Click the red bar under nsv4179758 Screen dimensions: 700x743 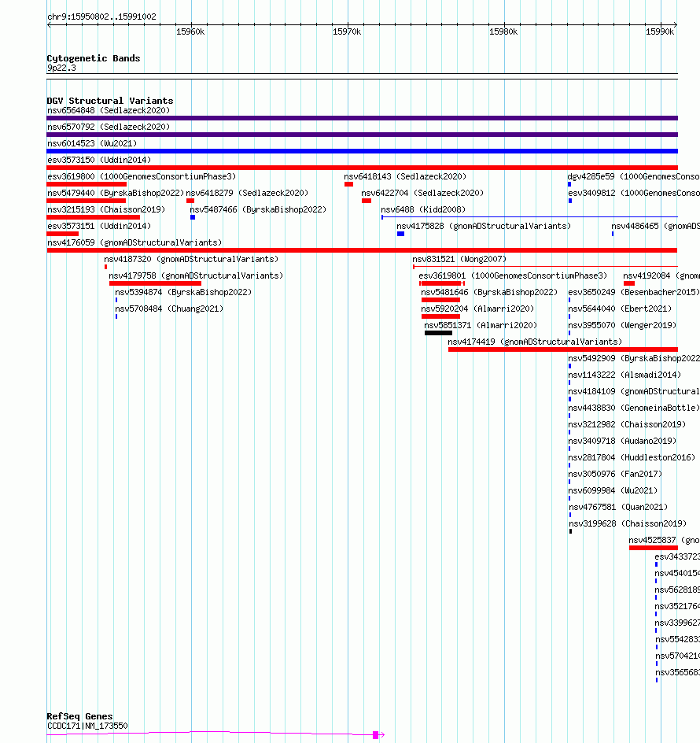[156, 283]
